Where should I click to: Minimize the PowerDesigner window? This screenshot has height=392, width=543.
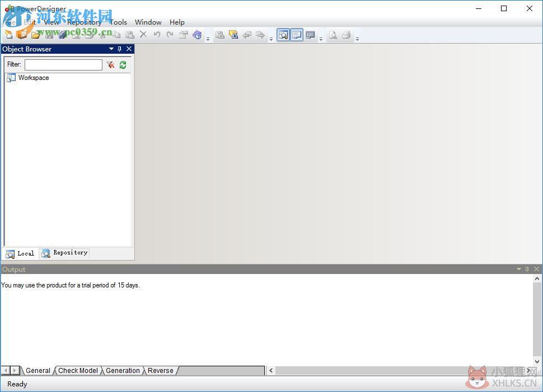point(479,8)
